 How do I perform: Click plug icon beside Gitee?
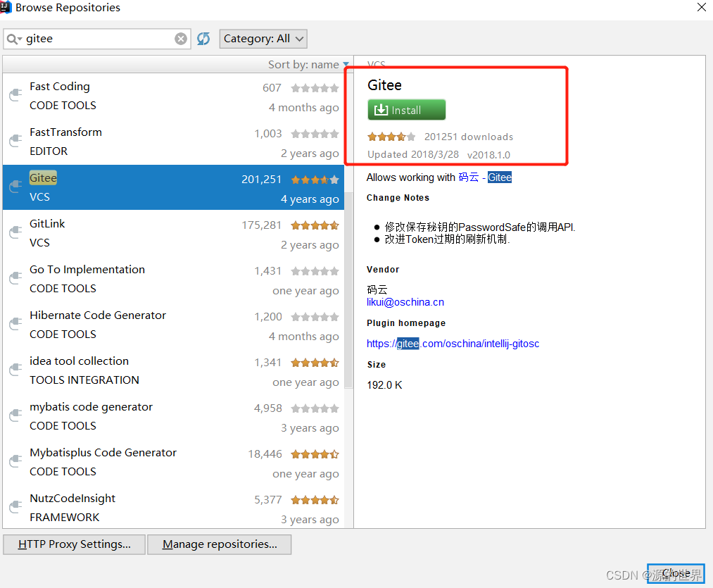(15, 186)
